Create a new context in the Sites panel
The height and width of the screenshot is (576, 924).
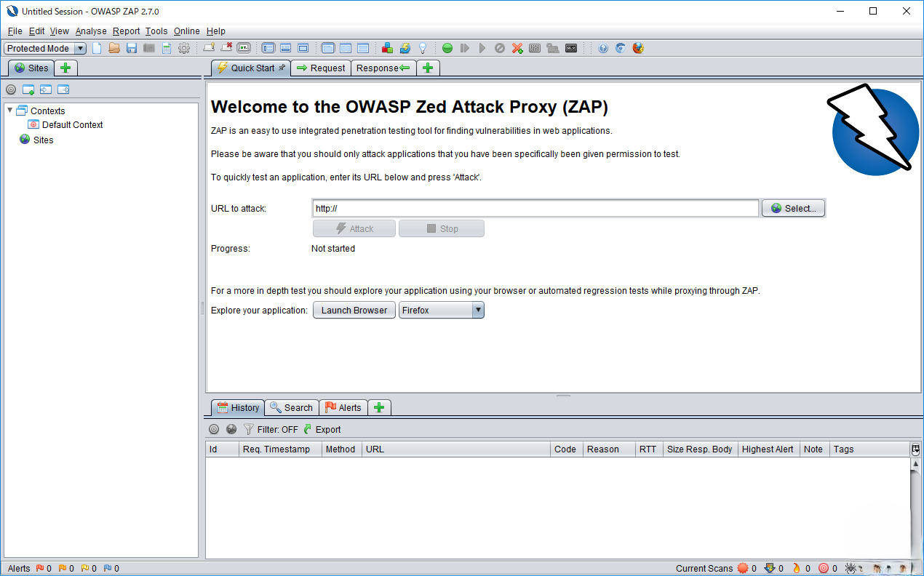29,89
